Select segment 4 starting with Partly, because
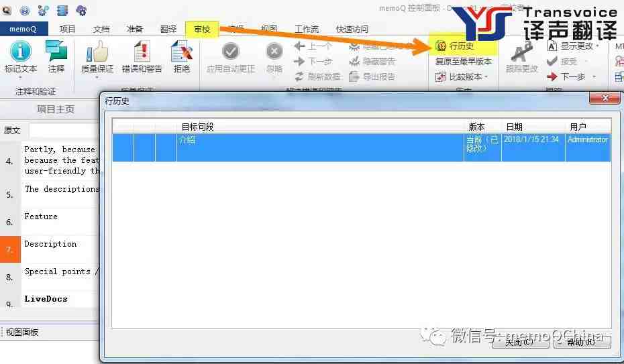Viewport: 624px width, 364px height. point(61,160)
